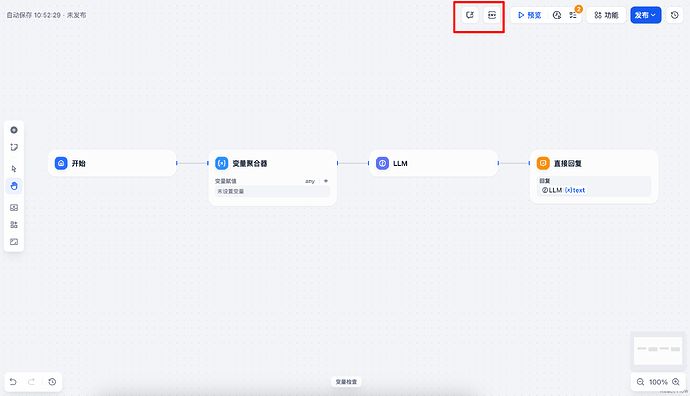This screenshot has width=690, height=396.
Task: Open the run history clock icon beside 预览
Action: [x=557, y=15]
